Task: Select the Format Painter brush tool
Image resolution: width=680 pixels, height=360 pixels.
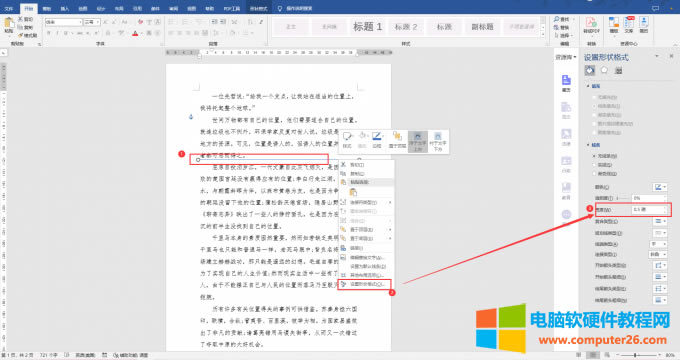Action: tap(27, 35)
